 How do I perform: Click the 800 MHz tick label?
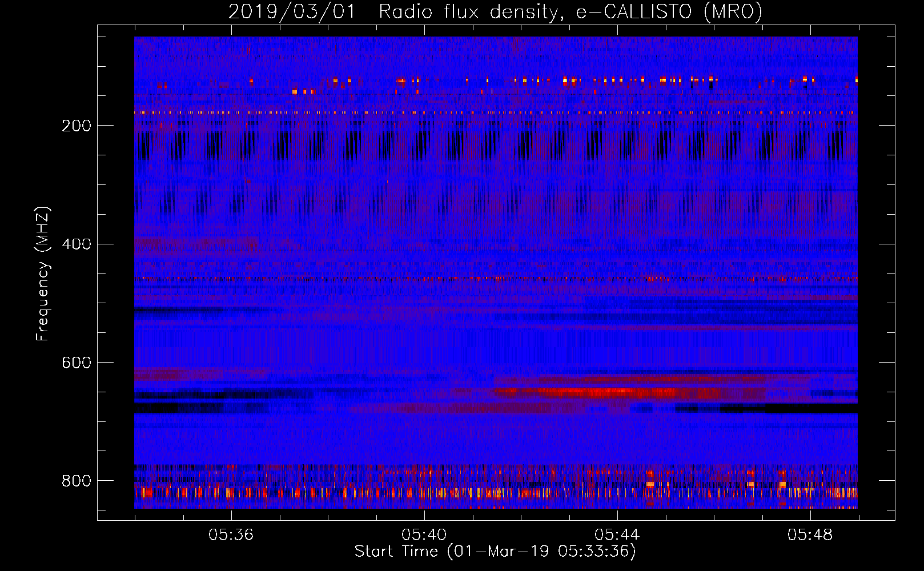coord(77,481)
